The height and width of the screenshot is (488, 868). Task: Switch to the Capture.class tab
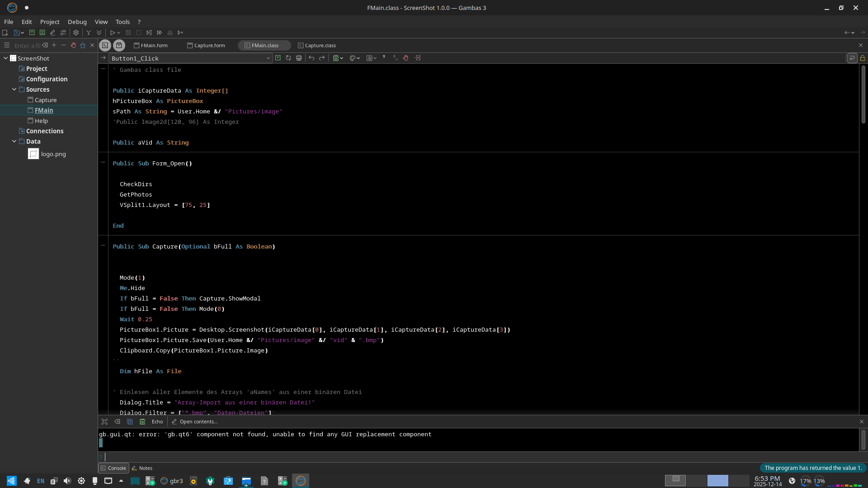click(320, 45)
